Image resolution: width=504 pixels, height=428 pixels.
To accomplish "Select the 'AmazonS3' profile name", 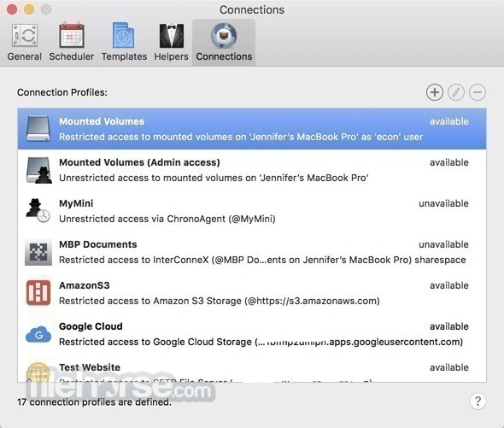I will pos(85,285).
